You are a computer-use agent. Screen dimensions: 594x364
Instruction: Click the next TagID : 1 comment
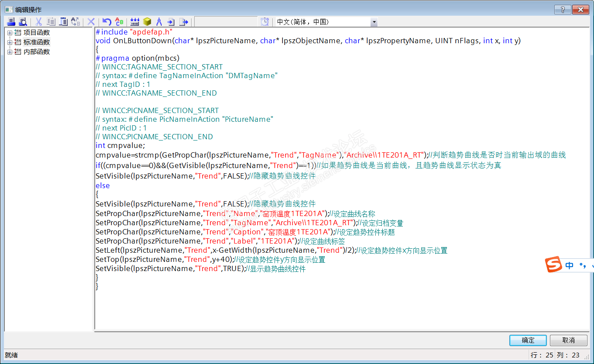(123, 84)
